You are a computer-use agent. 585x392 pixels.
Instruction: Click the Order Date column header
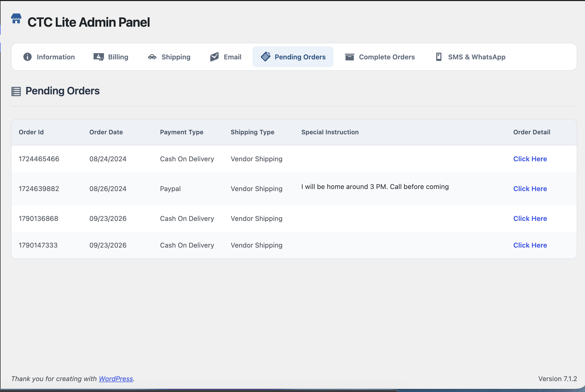click(x=106, y=132)
